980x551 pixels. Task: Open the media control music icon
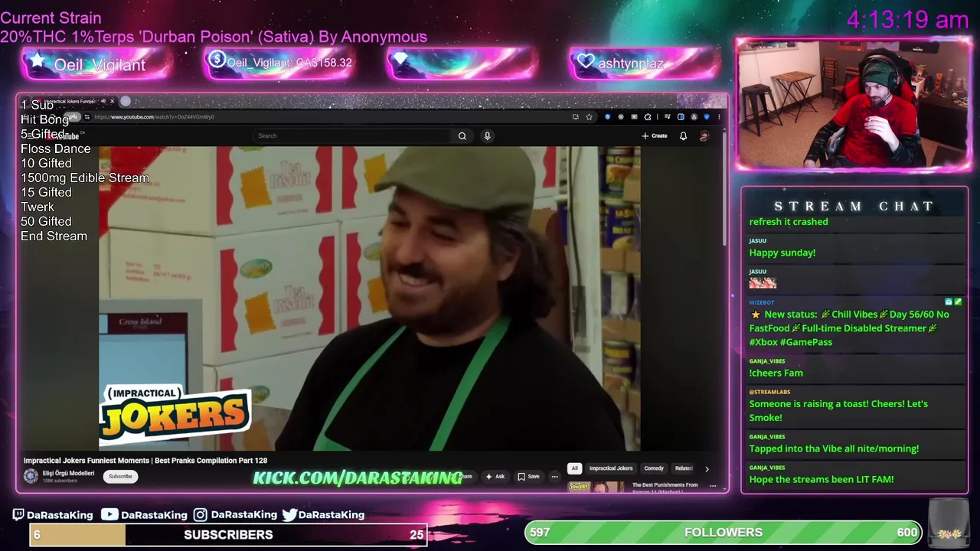point(668,117)
